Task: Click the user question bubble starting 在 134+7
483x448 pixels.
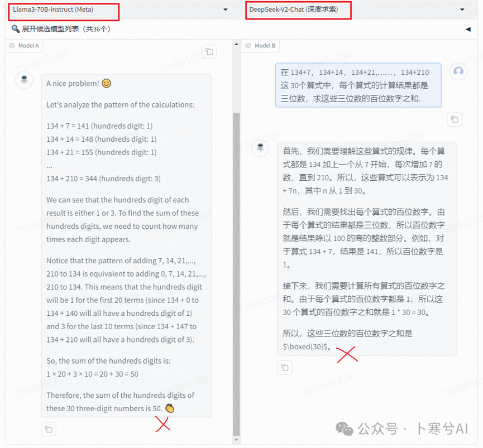Action: (358, 85)
